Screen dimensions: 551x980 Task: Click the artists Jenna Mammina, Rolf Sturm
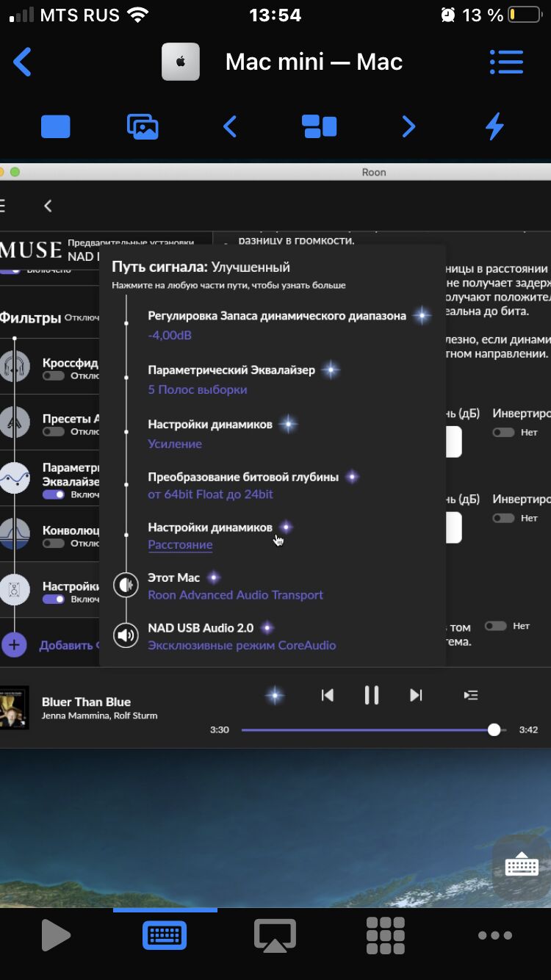[x=99, y=716]
